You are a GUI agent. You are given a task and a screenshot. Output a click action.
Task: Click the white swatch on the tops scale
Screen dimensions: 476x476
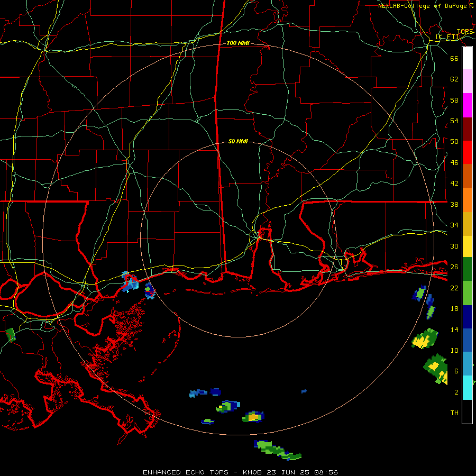pyautogui.click(x=467, y=58)
